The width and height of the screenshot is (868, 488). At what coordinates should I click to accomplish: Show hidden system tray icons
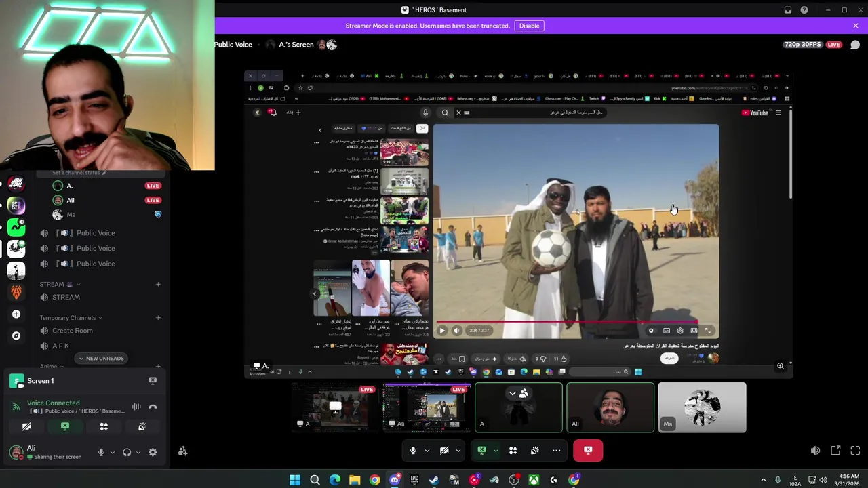pos(763,480)
